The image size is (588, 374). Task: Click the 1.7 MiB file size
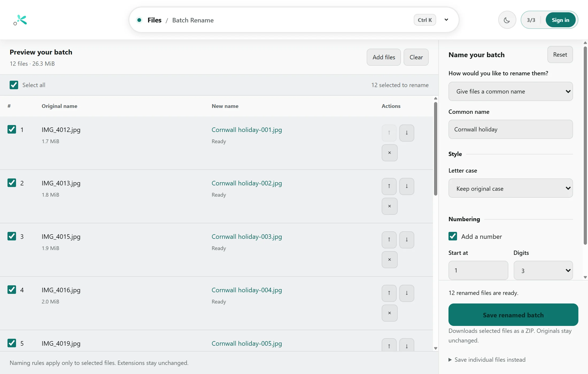coord(50,141)
